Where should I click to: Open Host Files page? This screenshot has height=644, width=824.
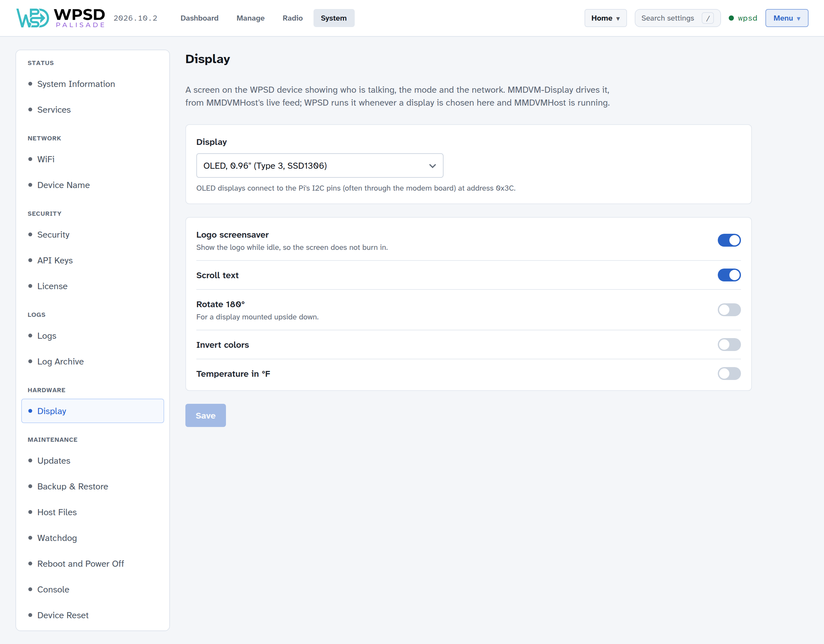coord(92,512)
